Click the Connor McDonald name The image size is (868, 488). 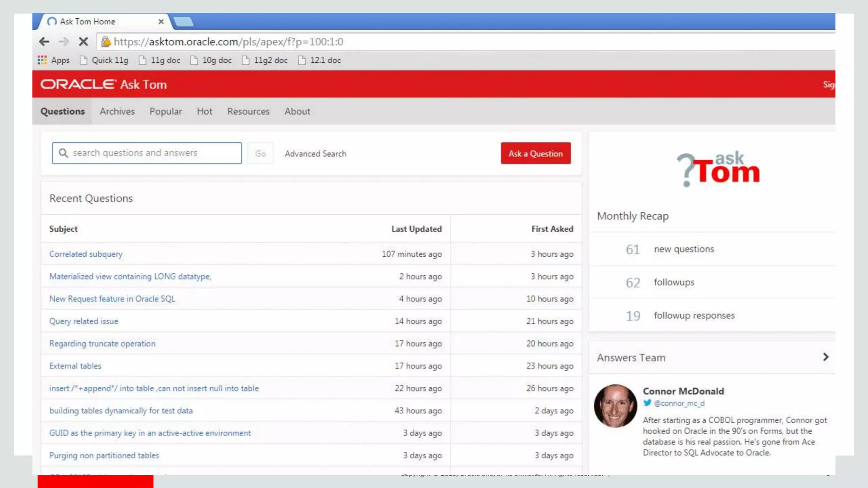[x=683, y=391]
